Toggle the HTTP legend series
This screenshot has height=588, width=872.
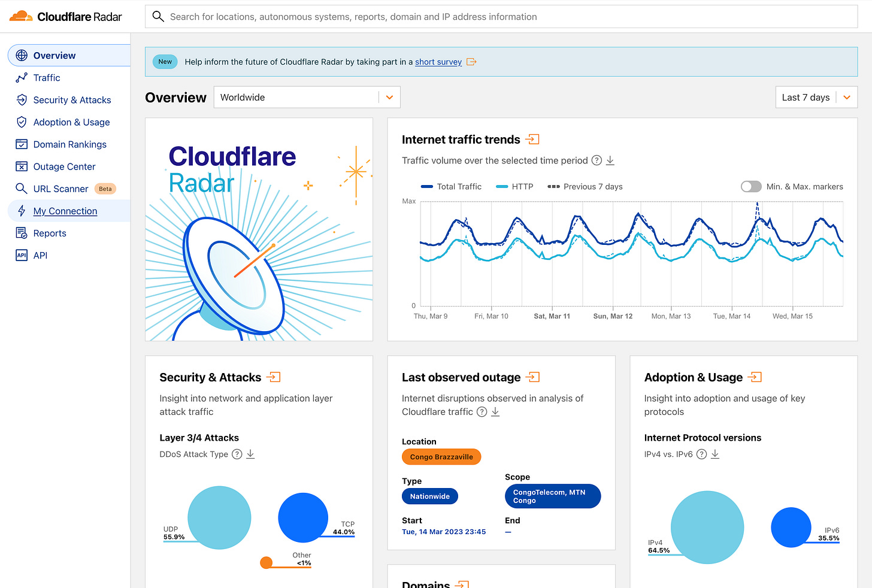[x=515, y=186]
